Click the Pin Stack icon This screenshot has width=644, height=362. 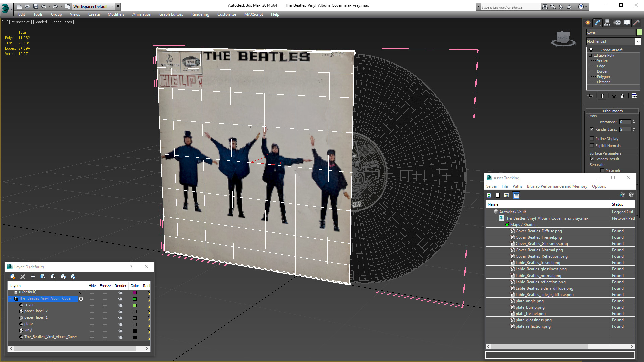click(x=591, y=96)
